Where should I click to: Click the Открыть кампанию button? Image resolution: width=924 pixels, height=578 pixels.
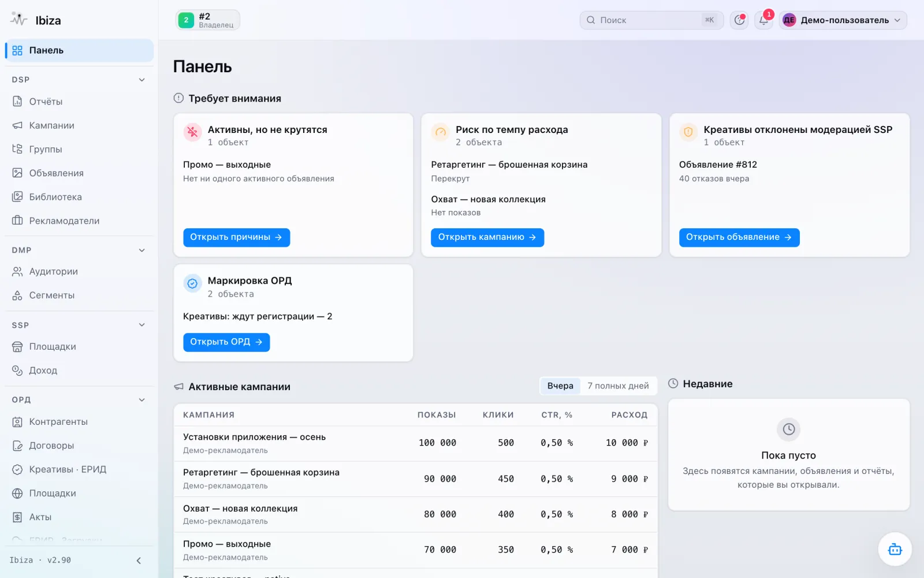click(x=487, y=238)
